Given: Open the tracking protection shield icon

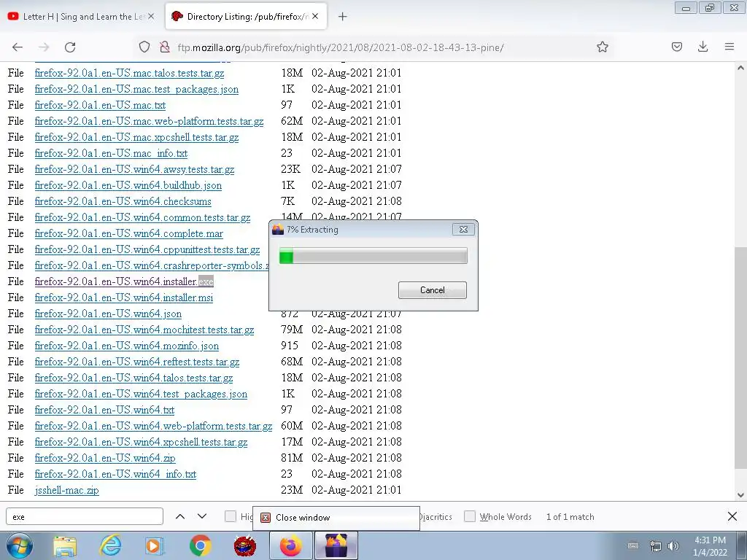Looking at the screenshot, I should (x=144, y=47).
